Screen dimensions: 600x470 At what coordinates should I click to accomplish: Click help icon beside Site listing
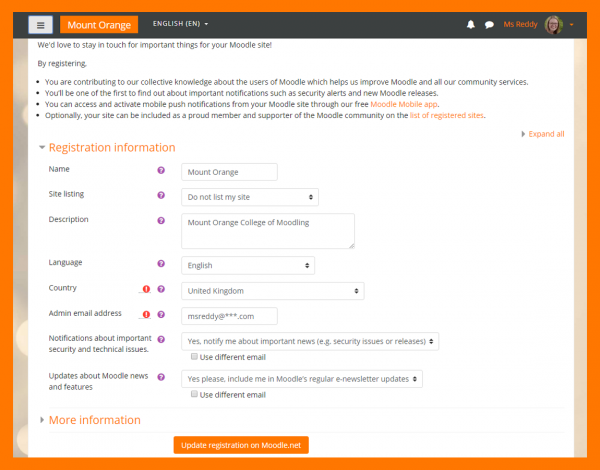pos(161,196)
